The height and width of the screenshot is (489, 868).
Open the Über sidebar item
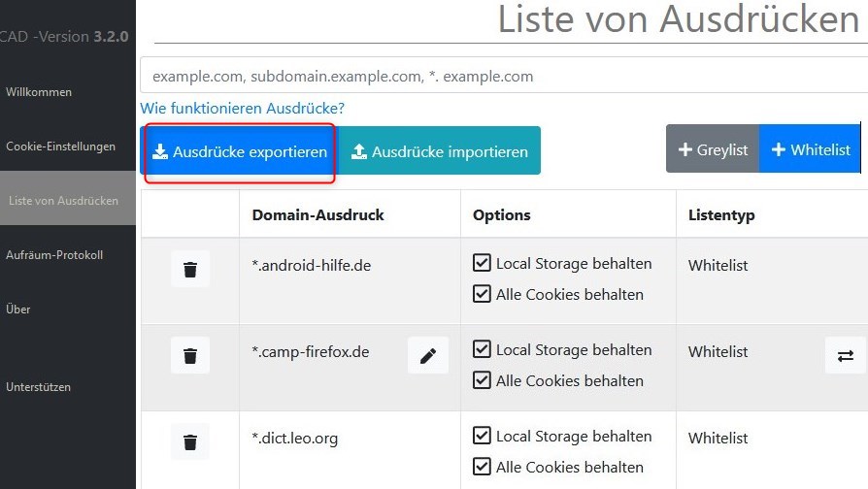tap(18, 310)
